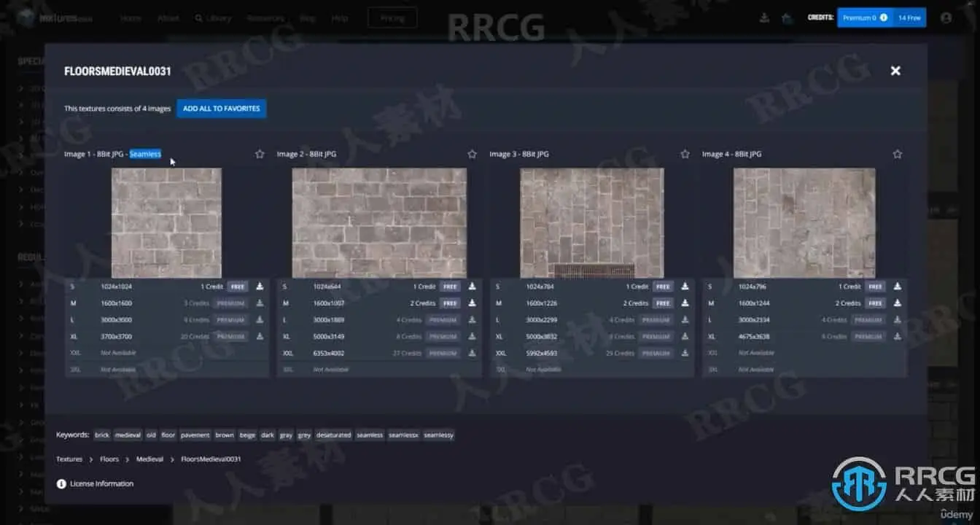Download Image 2 size S 1024x644

472,287
